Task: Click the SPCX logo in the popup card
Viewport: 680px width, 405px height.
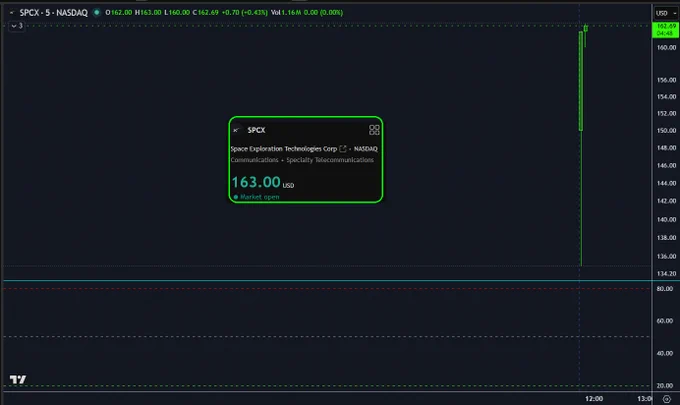Action: (x=236, y=130)
